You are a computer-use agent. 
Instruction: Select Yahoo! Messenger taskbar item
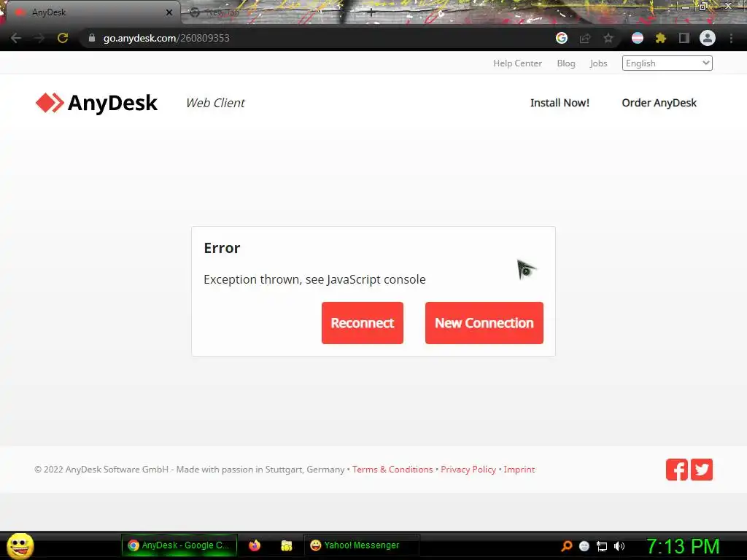click(361, 545)
